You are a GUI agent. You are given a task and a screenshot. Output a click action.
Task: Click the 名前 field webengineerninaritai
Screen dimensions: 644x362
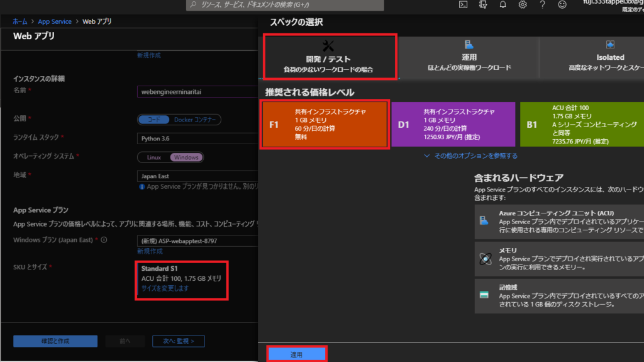pos(197,92)
